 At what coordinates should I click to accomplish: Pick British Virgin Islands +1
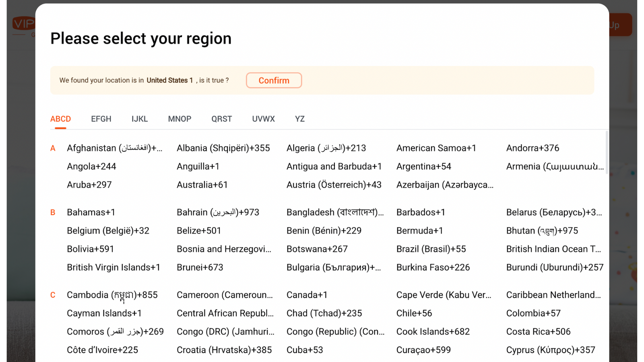(x=114, y=268)
